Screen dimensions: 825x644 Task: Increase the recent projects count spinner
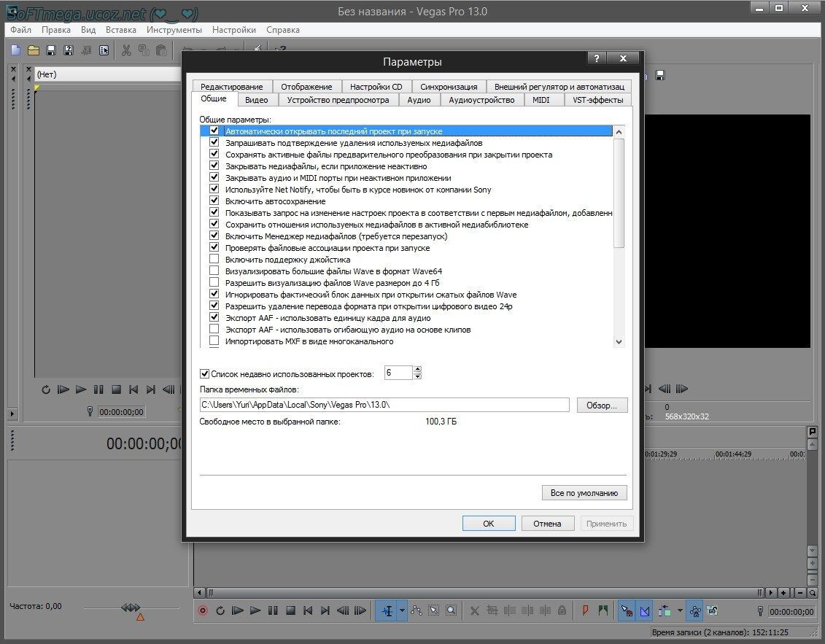pyautogui.click(x=417, y=370)
